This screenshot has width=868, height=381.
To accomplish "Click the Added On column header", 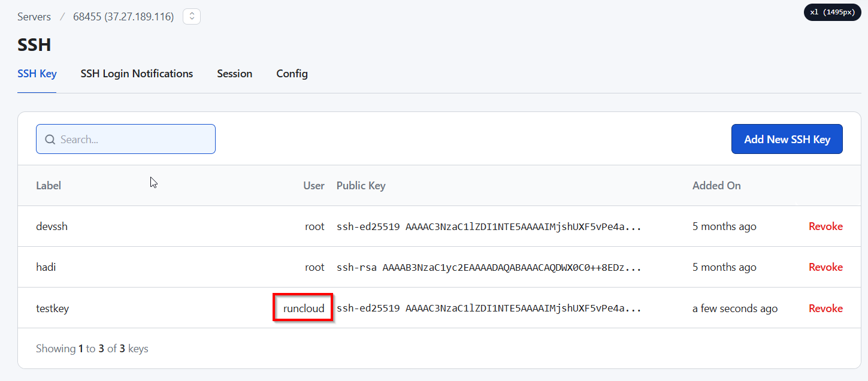I will 716,186.
